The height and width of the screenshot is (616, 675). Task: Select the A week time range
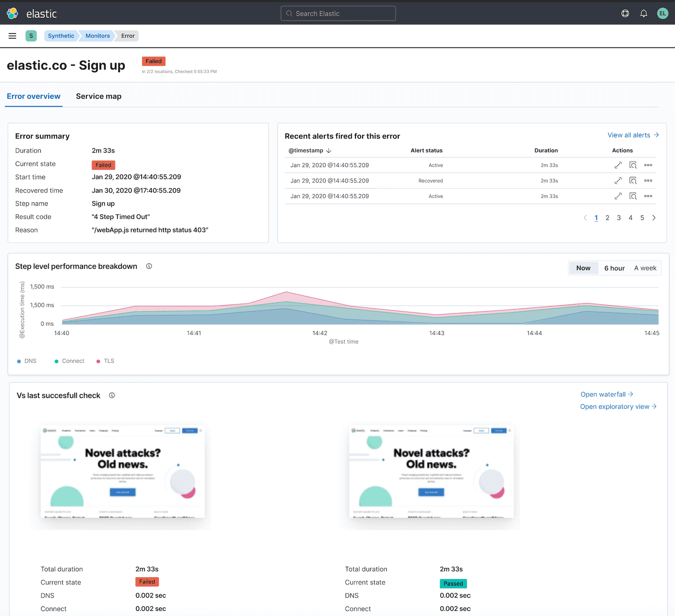click(x=645, y=268)
